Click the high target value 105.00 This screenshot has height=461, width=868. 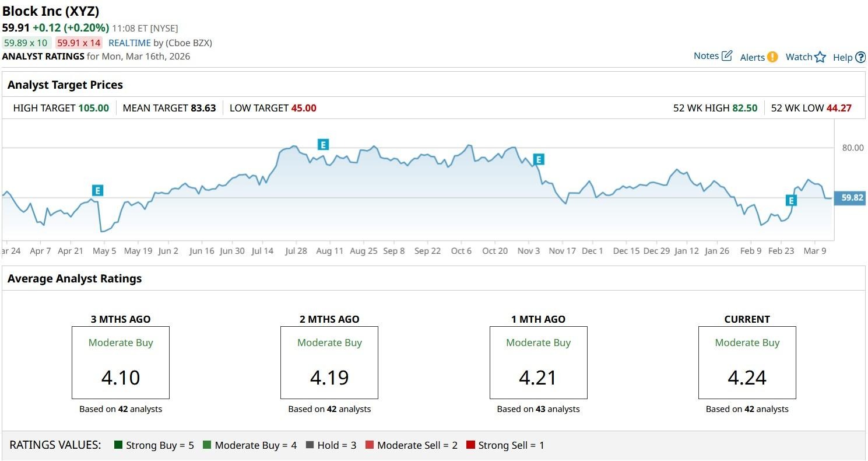(93, 108)
